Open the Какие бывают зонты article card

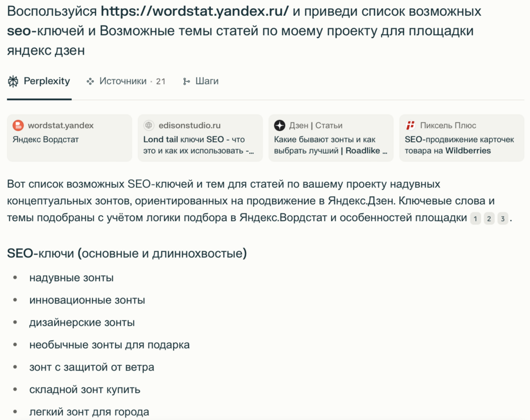[x=331, y=145]
